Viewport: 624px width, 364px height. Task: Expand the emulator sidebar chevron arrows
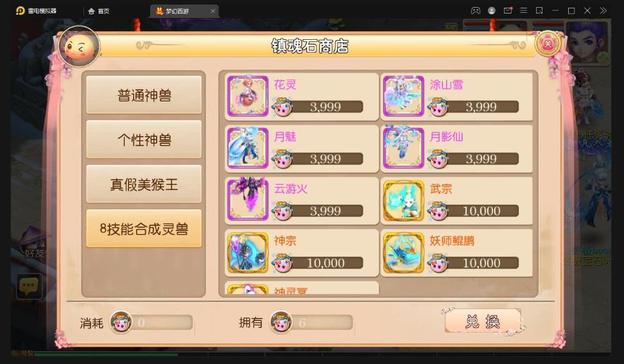[x=603, y=11]
